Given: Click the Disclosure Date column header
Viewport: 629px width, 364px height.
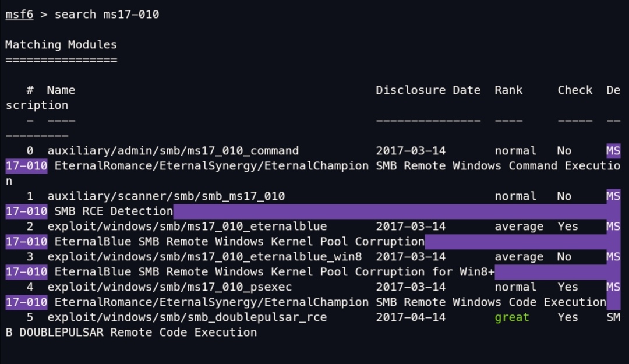Looking at the screenshot, I should pos(428,90).
